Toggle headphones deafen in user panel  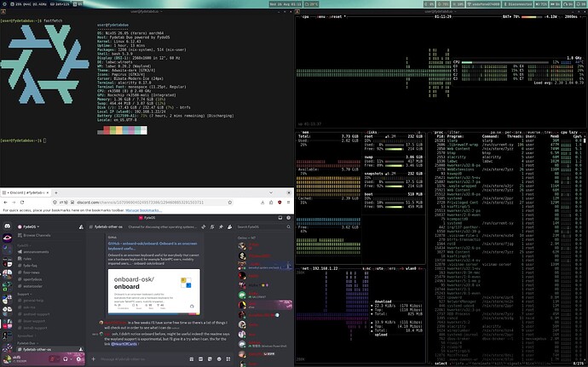coord(66,359)
